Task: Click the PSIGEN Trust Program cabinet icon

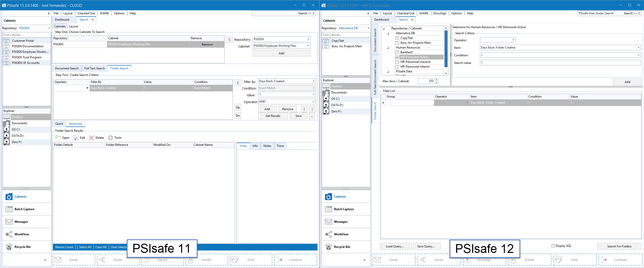Action: tap(7, 57)
